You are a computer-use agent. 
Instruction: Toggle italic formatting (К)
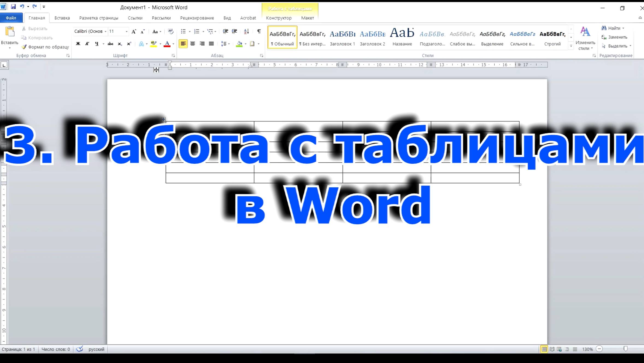87,44
